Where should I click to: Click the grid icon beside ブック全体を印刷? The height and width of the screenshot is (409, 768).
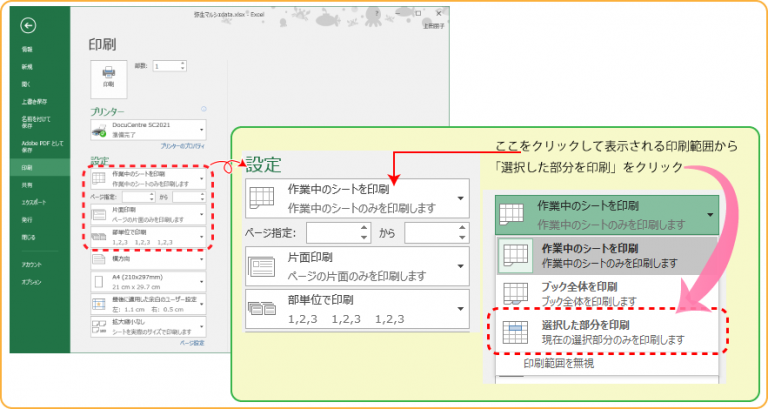[515, 294]
